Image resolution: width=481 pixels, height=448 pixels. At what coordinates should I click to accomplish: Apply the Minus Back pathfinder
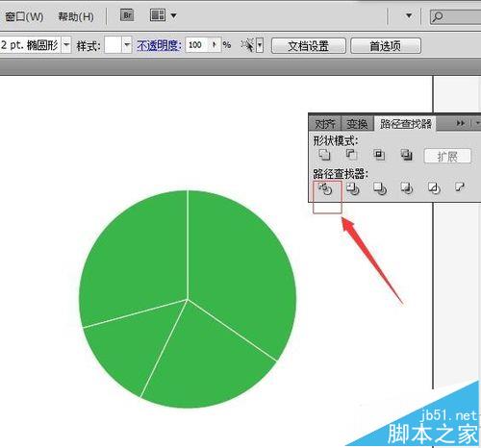[x=460, y=187]
